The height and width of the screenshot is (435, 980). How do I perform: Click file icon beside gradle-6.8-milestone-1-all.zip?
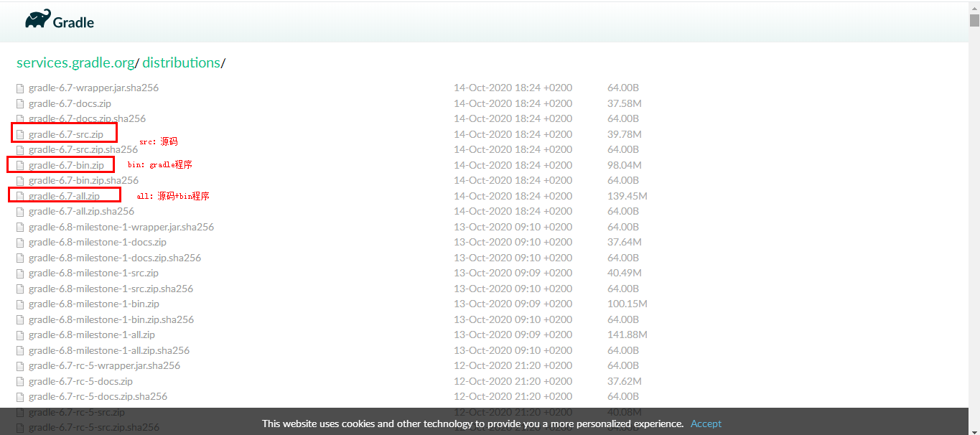pos(21,335)
